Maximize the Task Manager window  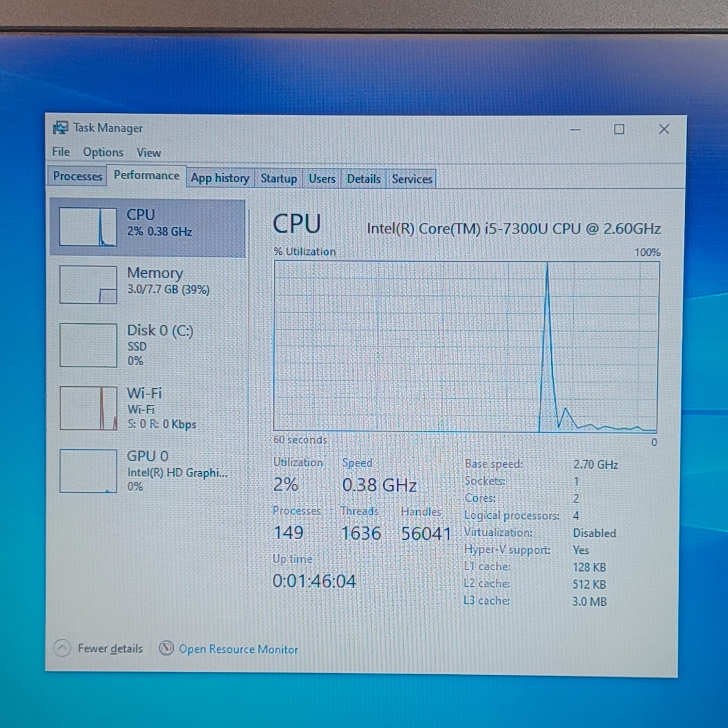[x=619, y=129]
